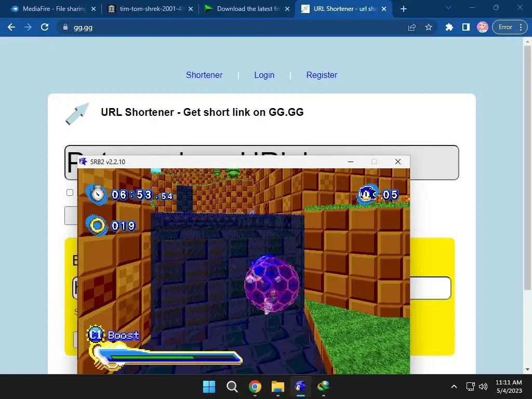532x399 pixels.
Task: Click the URL Shortener page heading
Action: click(202, 112)
